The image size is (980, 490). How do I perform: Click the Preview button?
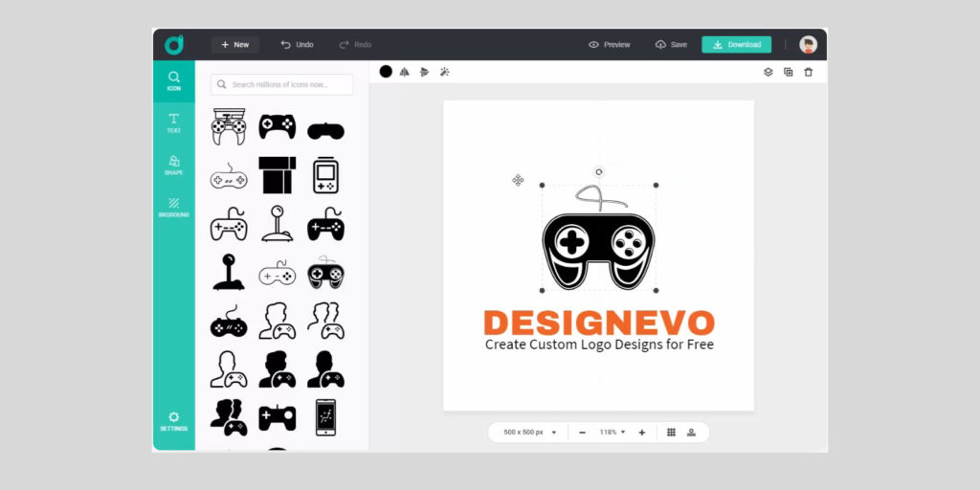[610, 45]
